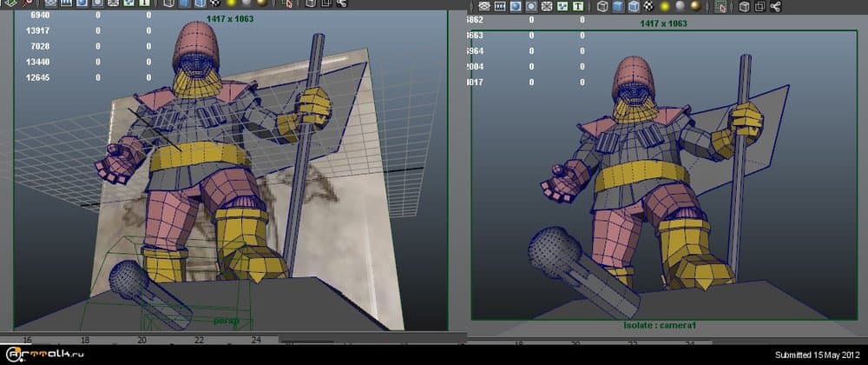
Task: Click frame 20 on the time slider
Action: pyautogui.click(x=141, y=340)
